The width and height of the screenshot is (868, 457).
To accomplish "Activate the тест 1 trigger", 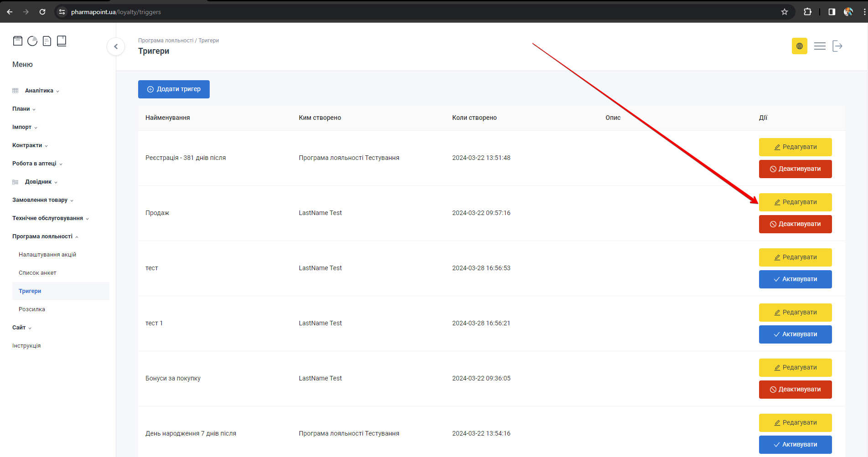I will pyautogui.click(x=795, y=334).
